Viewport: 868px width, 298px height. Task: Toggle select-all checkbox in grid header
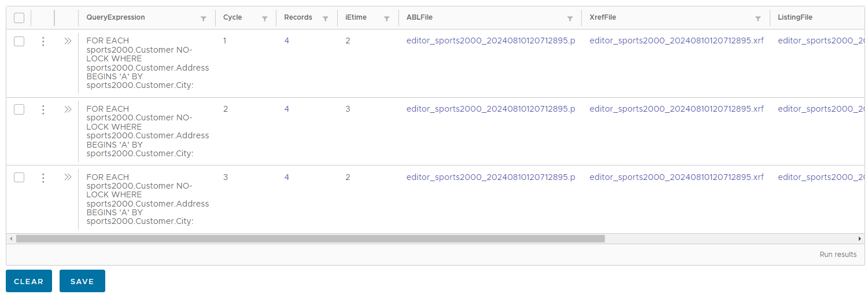coord(19,18)
